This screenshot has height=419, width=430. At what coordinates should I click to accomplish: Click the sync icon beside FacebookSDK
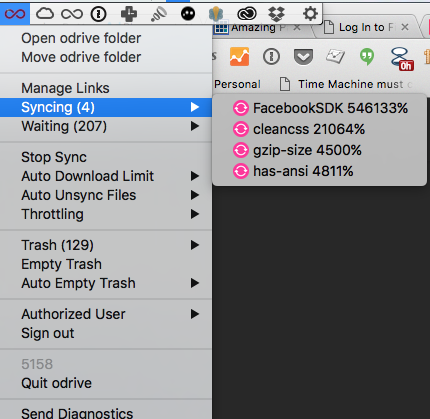point(241,108)
